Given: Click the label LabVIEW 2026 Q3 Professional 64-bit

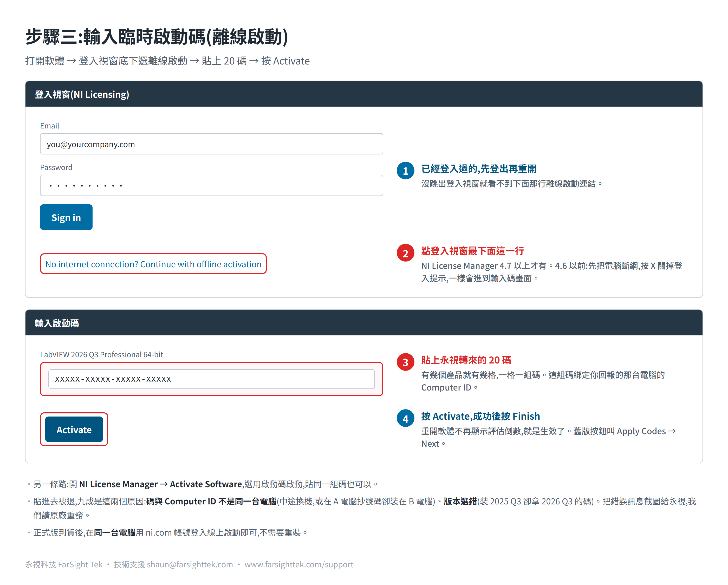Looking at the screenshot, I should point(101,355).
